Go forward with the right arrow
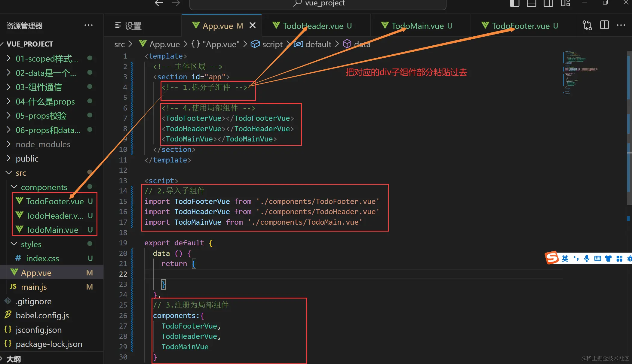 176,3
